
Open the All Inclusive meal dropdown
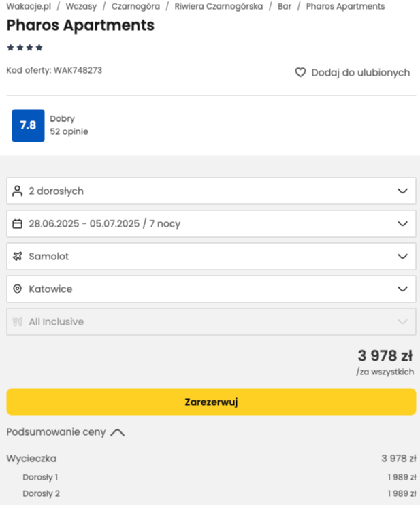(x=211, y=321)
